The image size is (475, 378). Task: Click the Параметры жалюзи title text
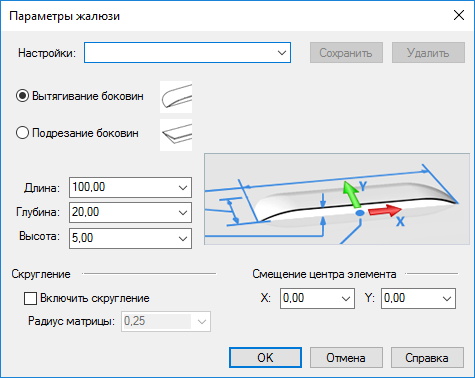pos(64,16)
